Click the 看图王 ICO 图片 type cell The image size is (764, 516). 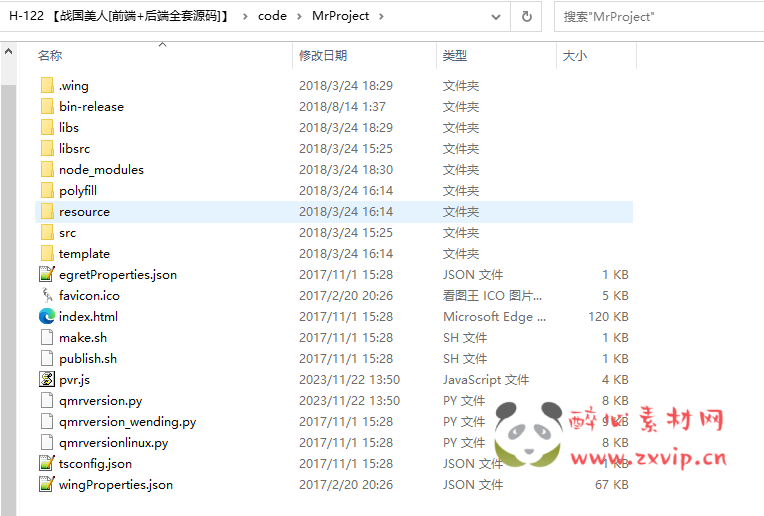(492, 296)
